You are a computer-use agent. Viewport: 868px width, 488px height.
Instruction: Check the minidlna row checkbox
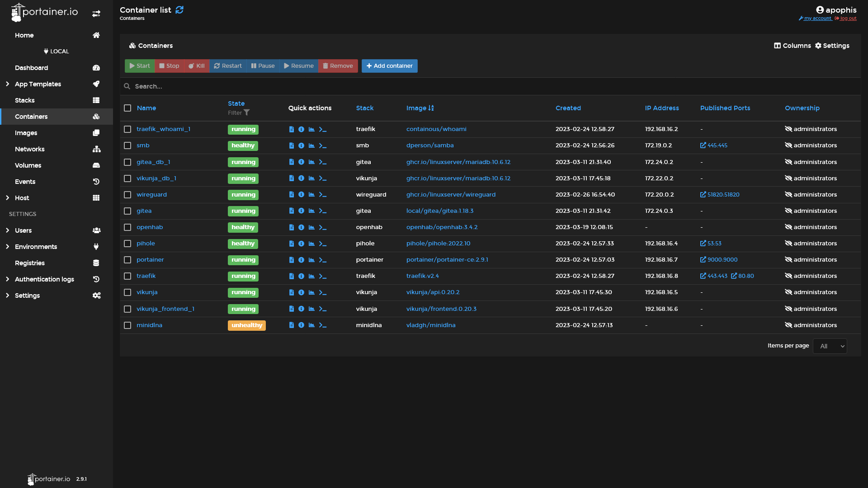[x=127, y=325]
